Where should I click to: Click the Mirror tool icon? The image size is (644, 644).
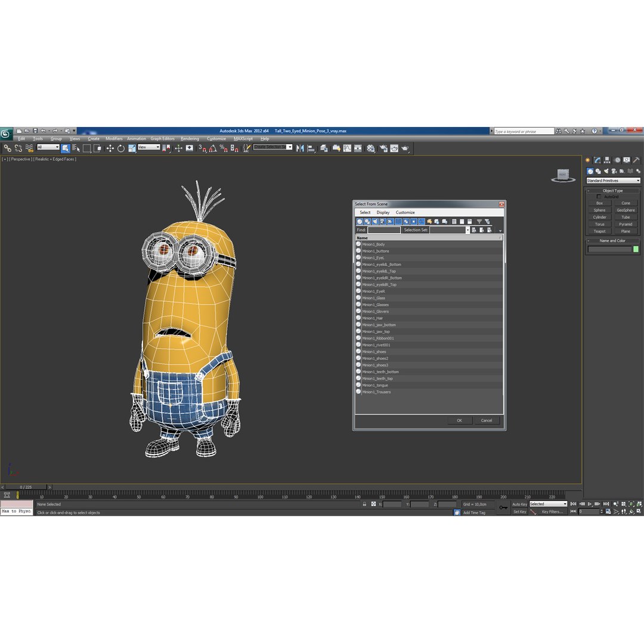coord(300,148)
